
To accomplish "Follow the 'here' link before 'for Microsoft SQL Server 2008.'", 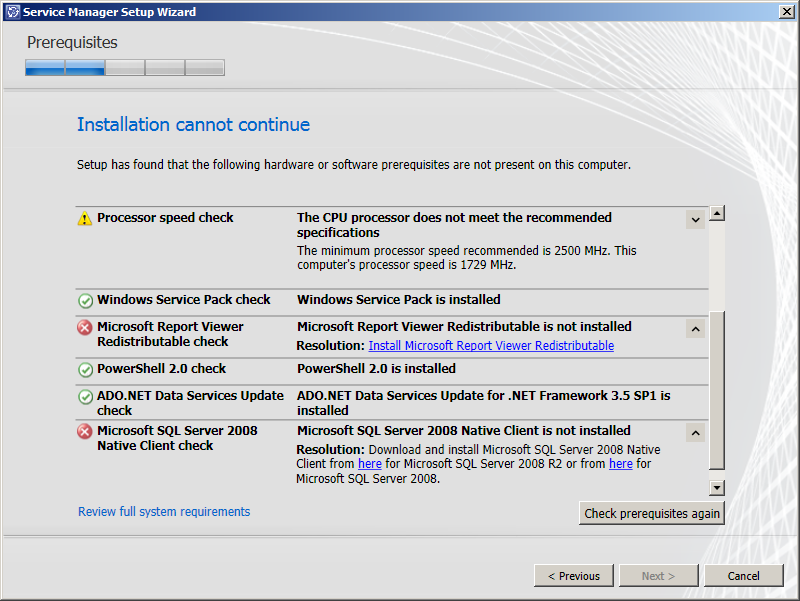I will tap(620, 464).
